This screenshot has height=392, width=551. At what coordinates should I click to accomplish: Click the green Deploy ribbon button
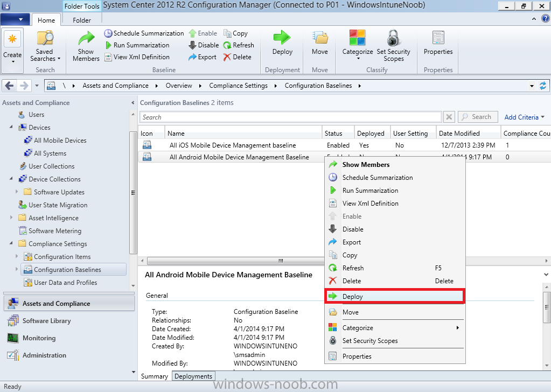point(282,43)
